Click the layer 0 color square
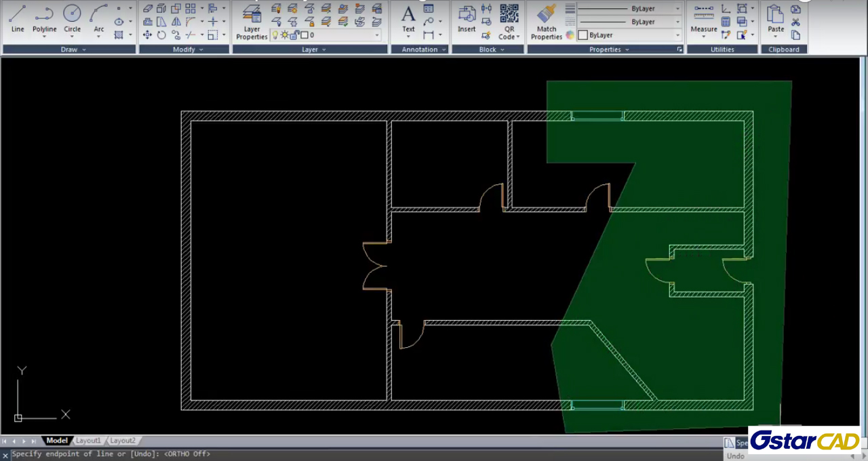The width and height of the screenshot is (868, 461). point(304,35)
